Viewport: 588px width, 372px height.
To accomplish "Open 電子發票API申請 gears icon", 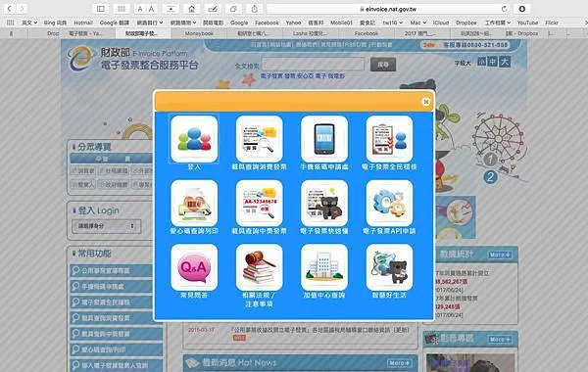I will [389, 203].
